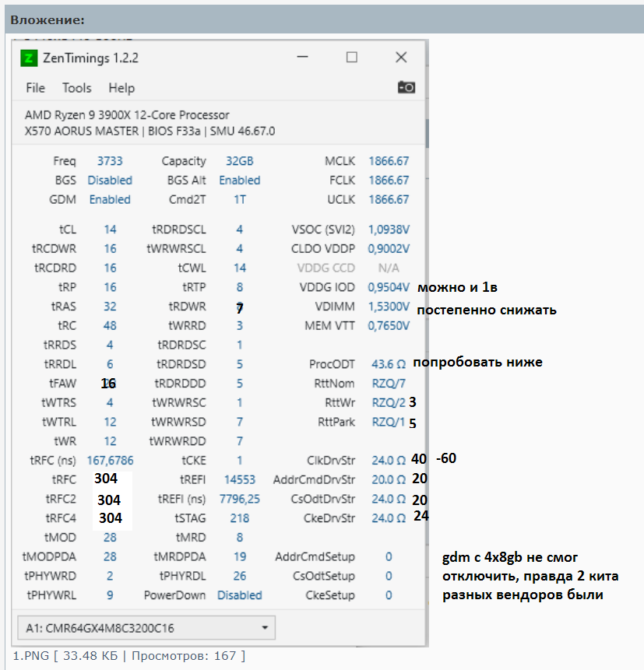
Task: Click the Cmd2T value 1T
Action: [240, 199]
